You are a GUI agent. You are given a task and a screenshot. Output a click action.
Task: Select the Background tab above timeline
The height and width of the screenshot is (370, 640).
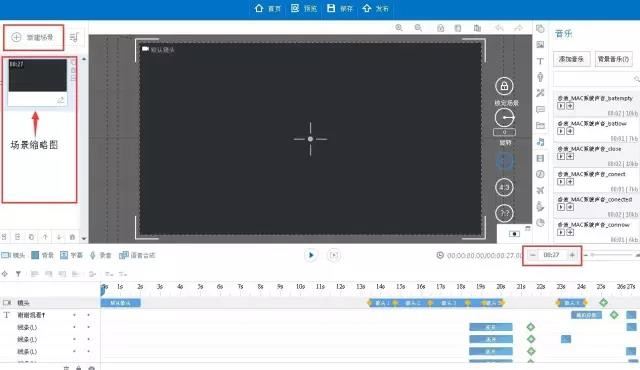(x=42, y=255)
